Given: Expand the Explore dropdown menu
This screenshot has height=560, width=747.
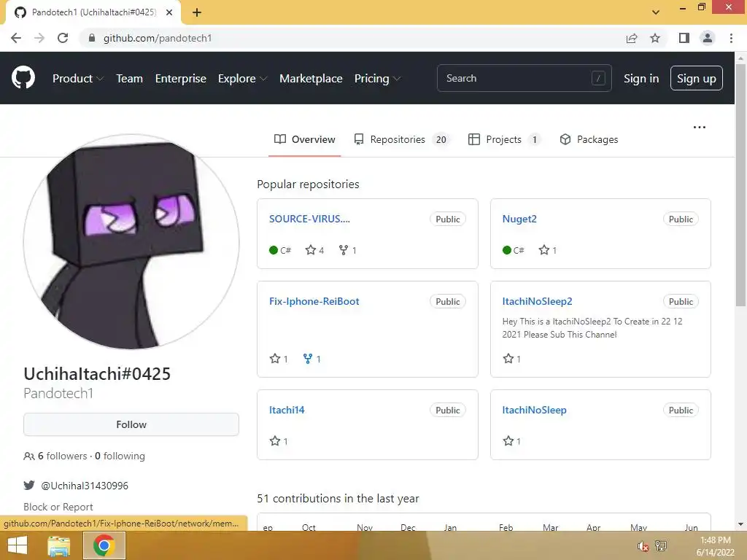Looking at the screenshot, I should 242,79.
